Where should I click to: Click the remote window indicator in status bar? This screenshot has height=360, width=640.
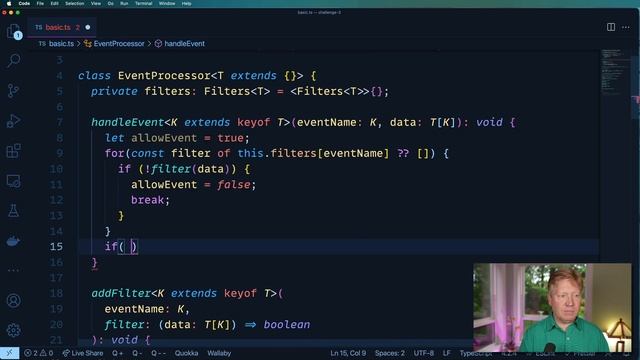[9, 353]
